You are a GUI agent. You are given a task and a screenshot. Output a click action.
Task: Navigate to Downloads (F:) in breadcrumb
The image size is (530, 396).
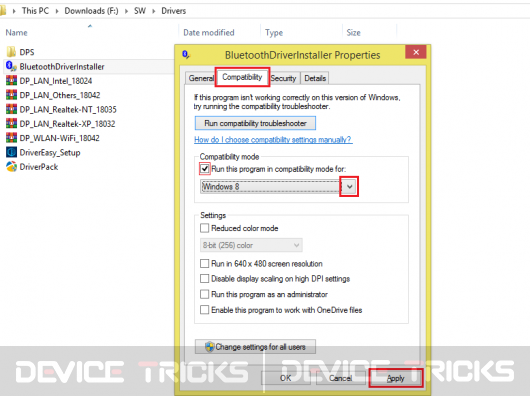click(91, 11)
